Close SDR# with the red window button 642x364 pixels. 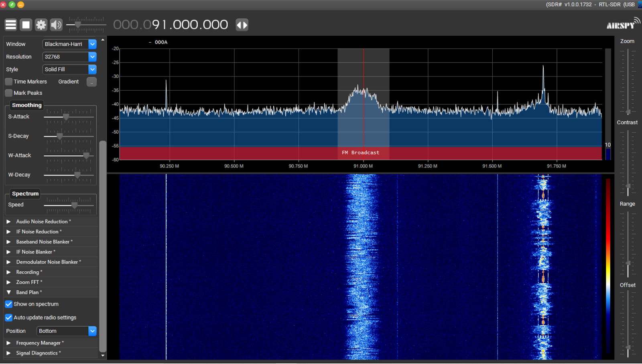click(3, 5)
